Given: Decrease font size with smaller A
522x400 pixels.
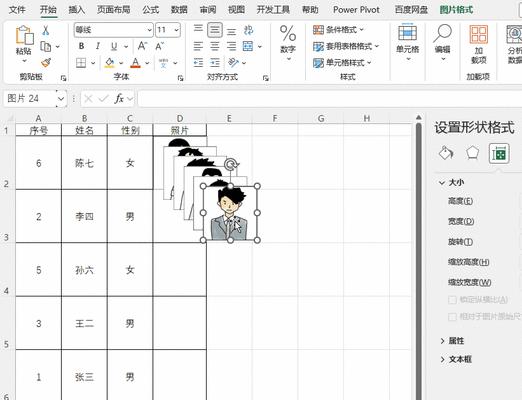Looking at the screenshot, I should (159, 46).
